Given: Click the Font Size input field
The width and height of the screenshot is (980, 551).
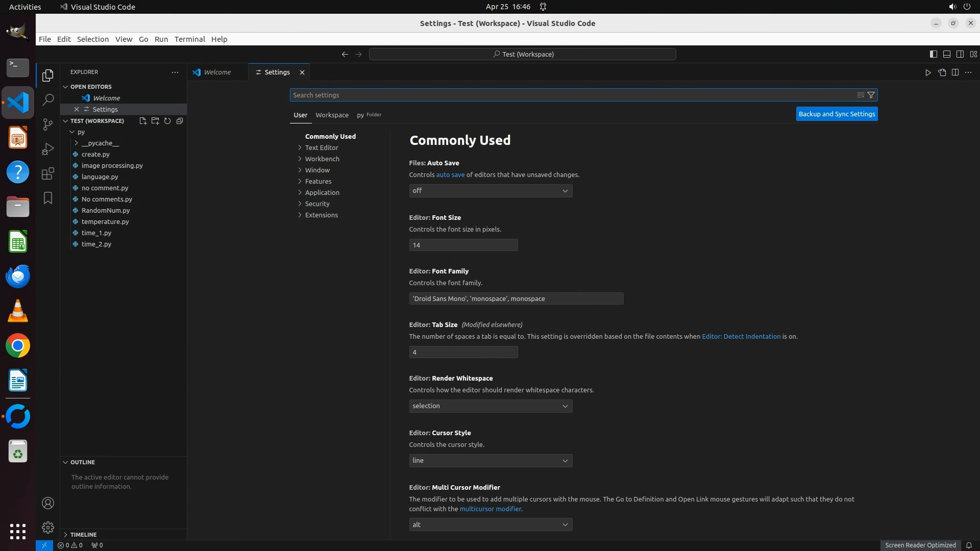Looking at the screenshot, I should click(x=463, y=245).
